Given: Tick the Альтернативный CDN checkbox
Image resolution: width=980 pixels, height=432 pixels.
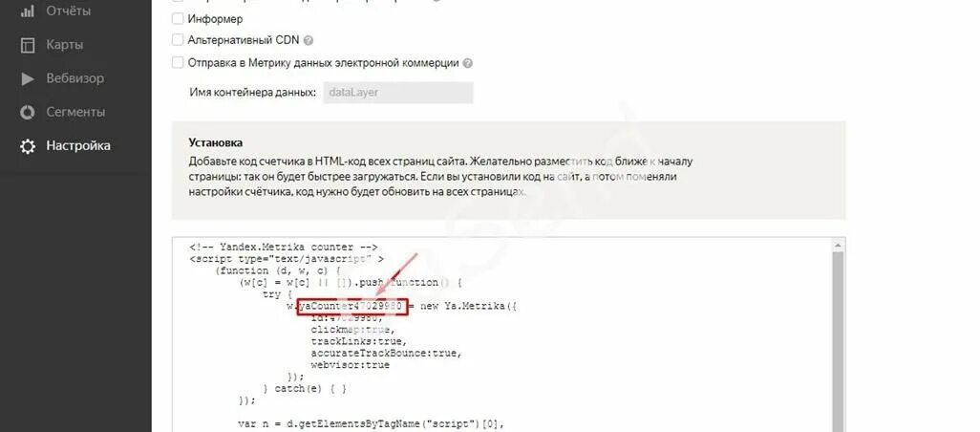Looking at the screenshot, I should pos(178,40).
